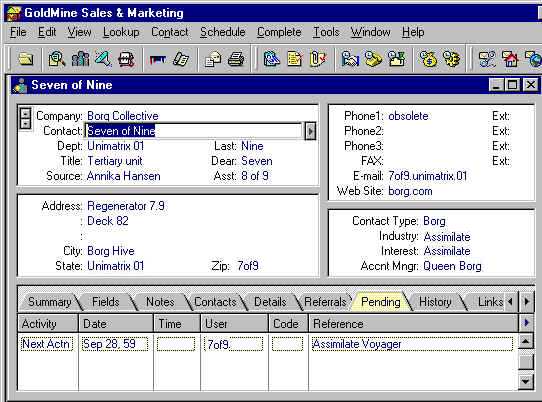Click the magnifying glass search contact icon
The width and height of the screenshot is (542, 402).
coord(57,59)
